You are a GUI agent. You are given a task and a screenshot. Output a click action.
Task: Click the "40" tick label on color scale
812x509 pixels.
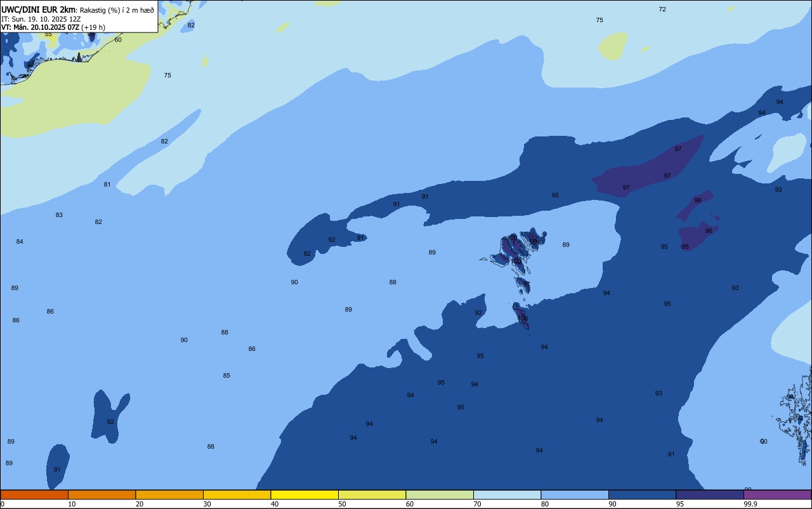275,504
